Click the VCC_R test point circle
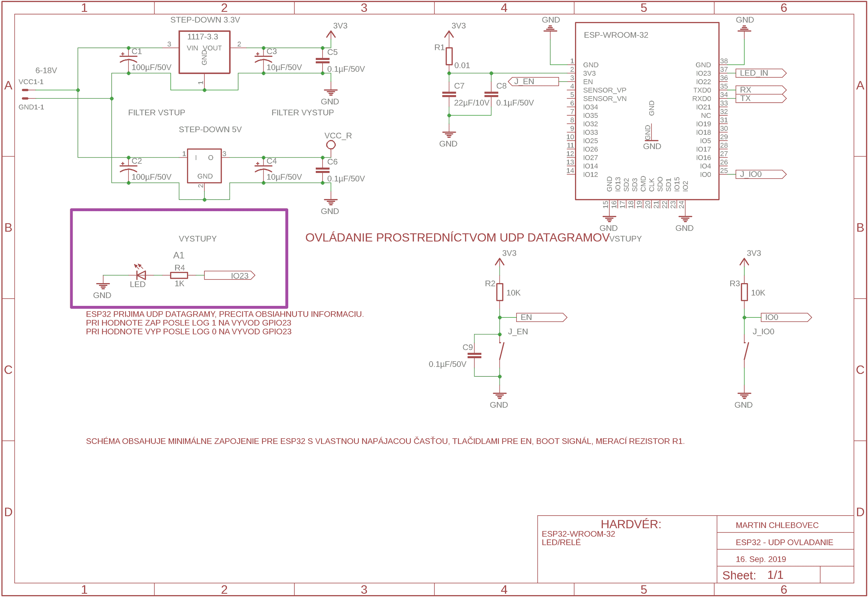 coord(331,145)
